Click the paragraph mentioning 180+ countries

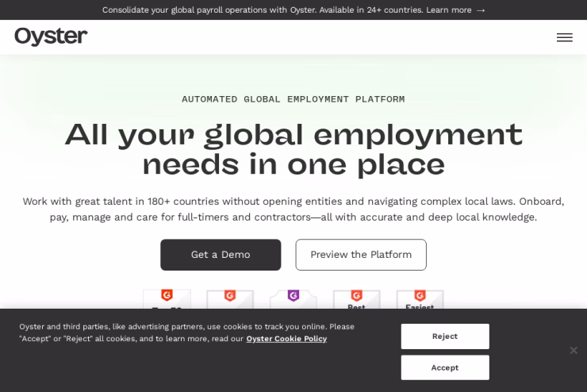pos(293,209)
